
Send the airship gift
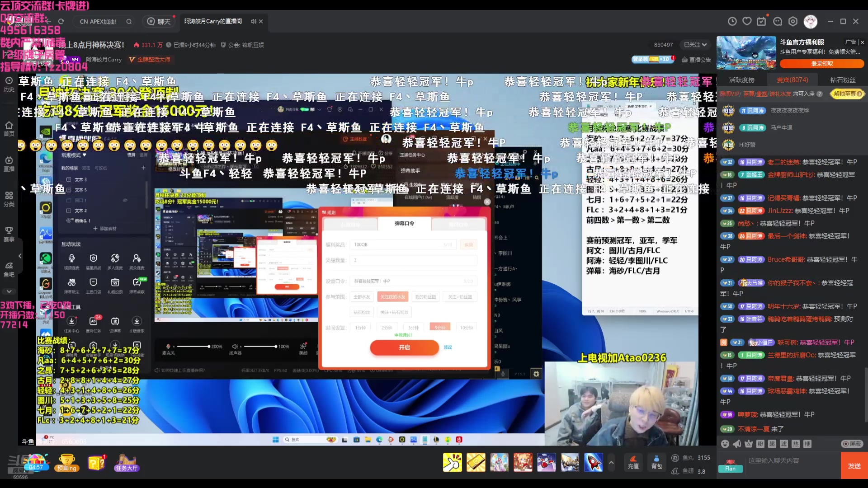[x=570, y=462]
